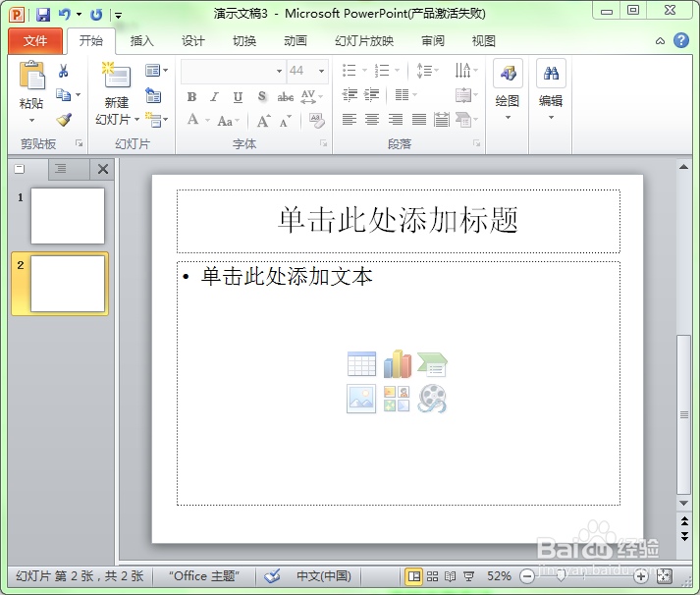Open Font Color A dropdown
Image resolution: width=700 pixels, height=595 pixels.
pos(207,120)
